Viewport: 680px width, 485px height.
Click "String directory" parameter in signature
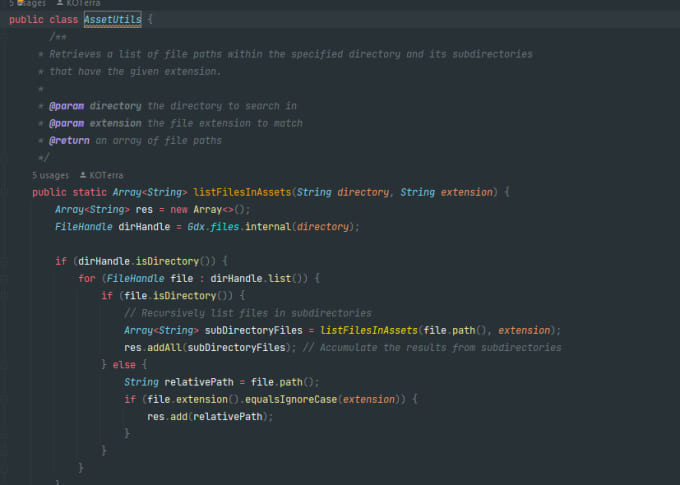pos(343,192)
